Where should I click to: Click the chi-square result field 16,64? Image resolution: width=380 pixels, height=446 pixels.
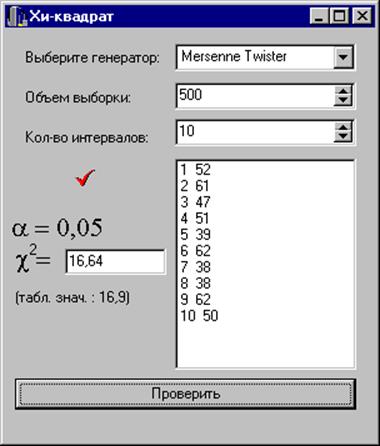coord(115,261)
